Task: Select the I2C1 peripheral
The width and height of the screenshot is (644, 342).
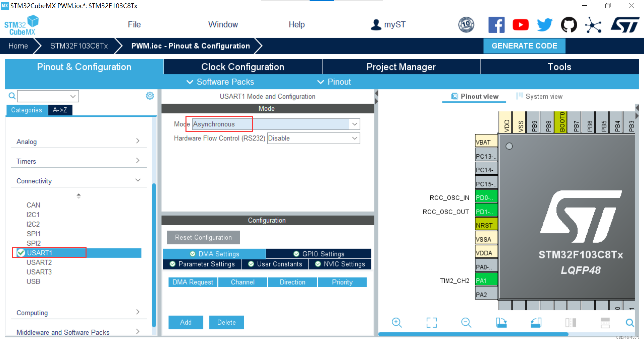Action: pos(33,215)
